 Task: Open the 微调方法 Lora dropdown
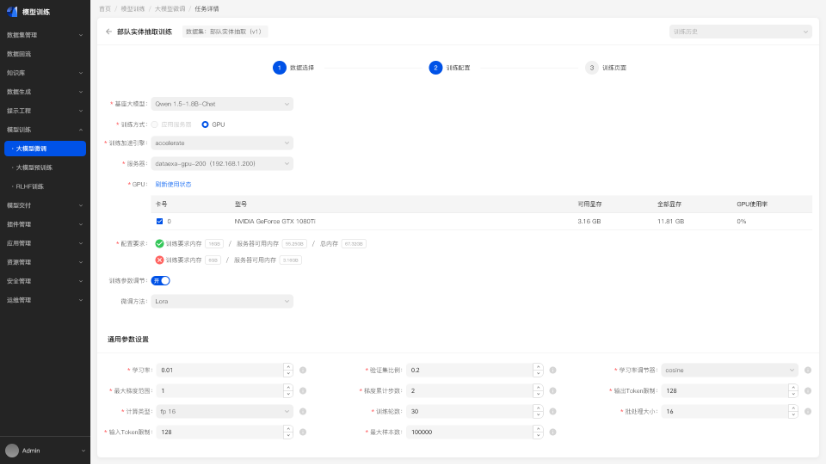[221, 300]
